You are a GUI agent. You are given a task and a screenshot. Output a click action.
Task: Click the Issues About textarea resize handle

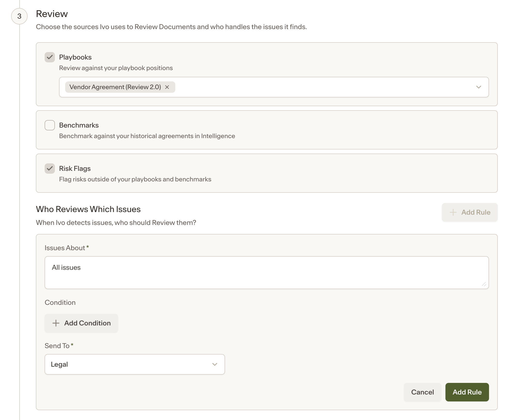(484, 284)
